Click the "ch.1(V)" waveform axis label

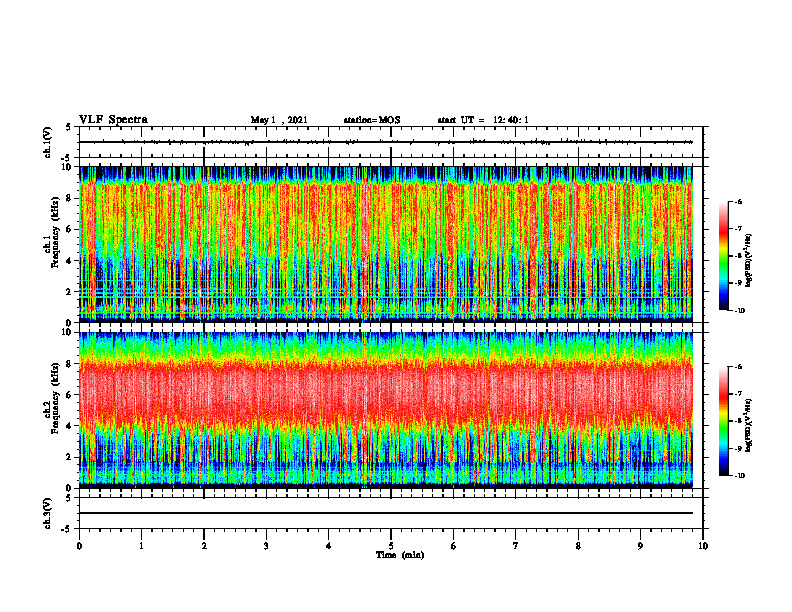click(48, 142)
